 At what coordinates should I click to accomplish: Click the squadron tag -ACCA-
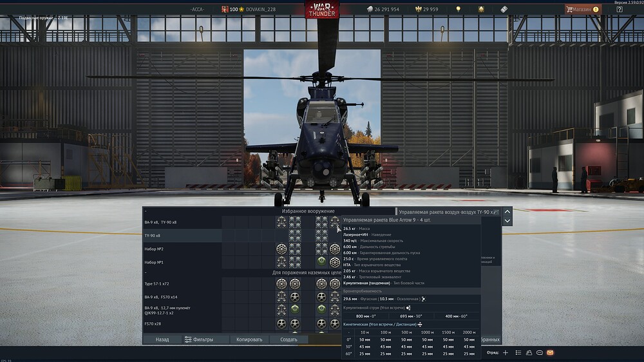pyautogui.click(x=197, y=9)
